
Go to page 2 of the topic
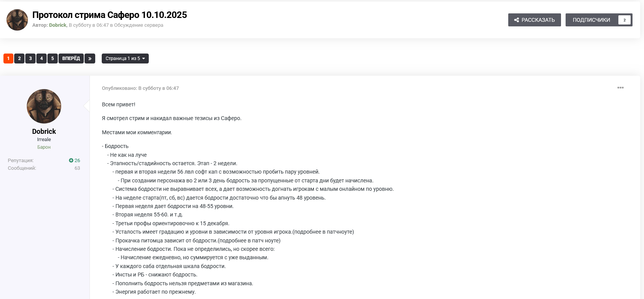pos(20,58)
